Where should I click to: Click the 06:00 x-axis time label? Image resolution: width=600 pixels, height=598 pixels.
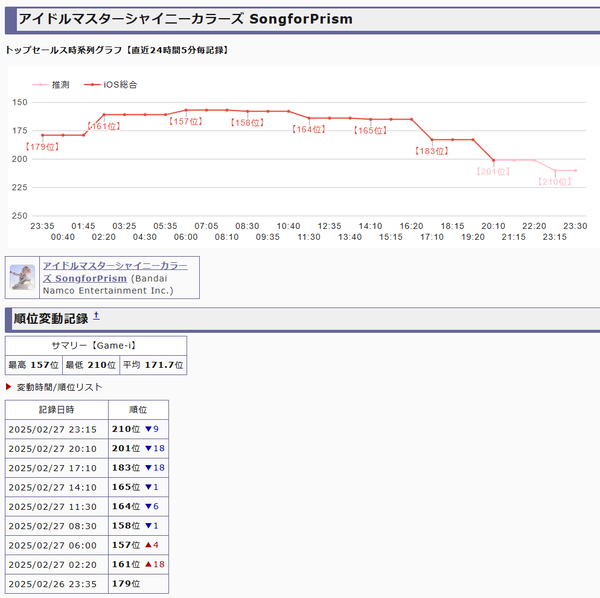186,237
